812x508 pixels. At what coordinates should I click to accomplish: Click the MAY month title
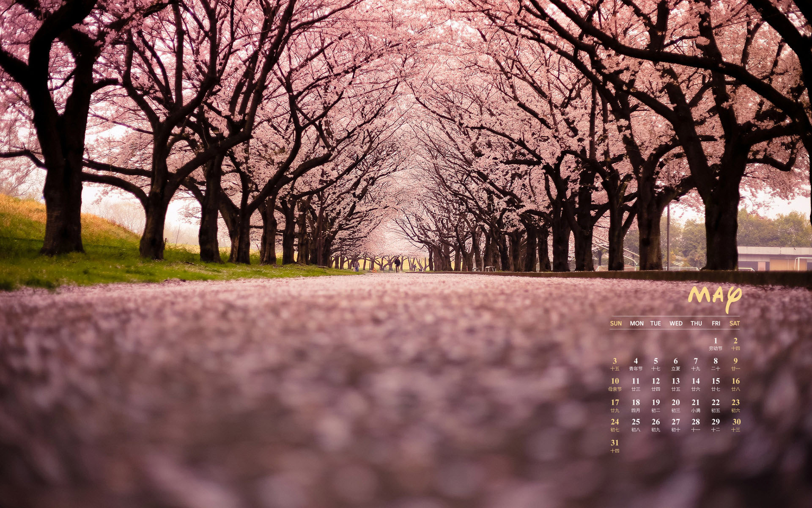(714, 297)
